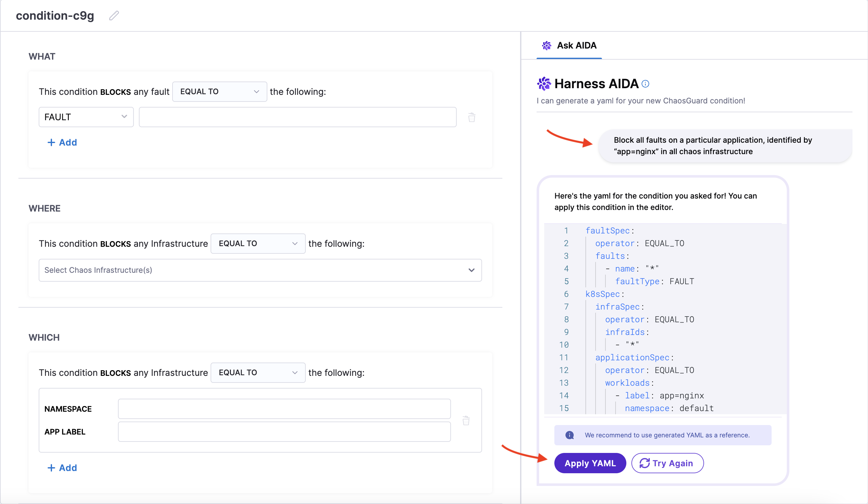Open the FAULT type dropdown
The width and height of the screenshot is (868, 504).
point(86,117)
